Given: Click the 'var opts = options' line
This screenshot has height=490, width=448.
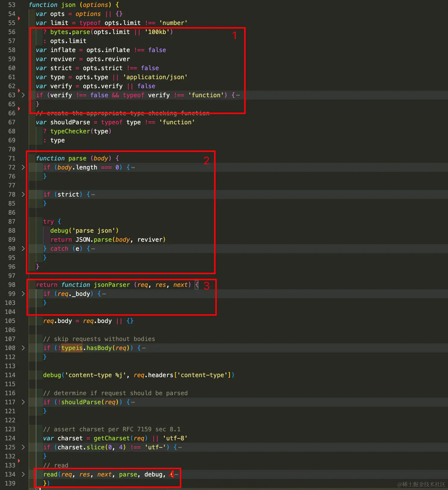Looking at the screenshot, I should click(x=79, y=14).
